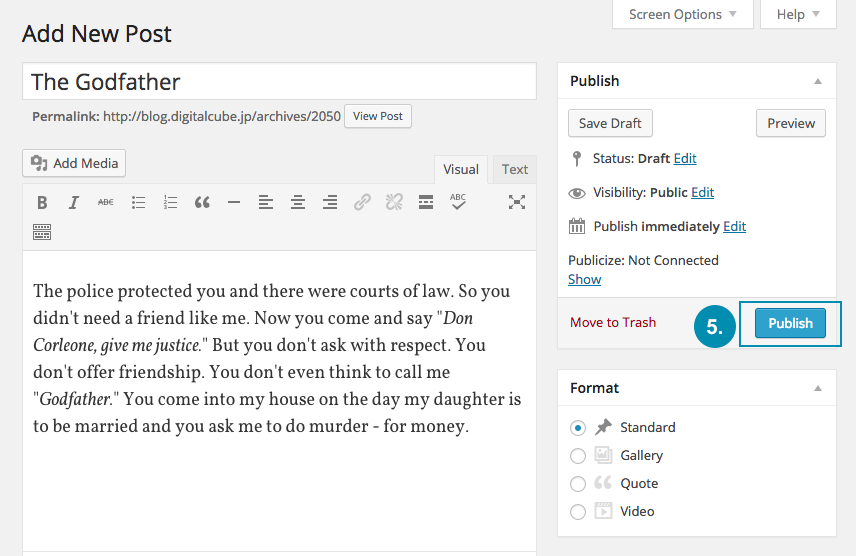This screenshot has width=856, height=556.
Task: Switch to the Visual editor tab
Action: point(461,169)
